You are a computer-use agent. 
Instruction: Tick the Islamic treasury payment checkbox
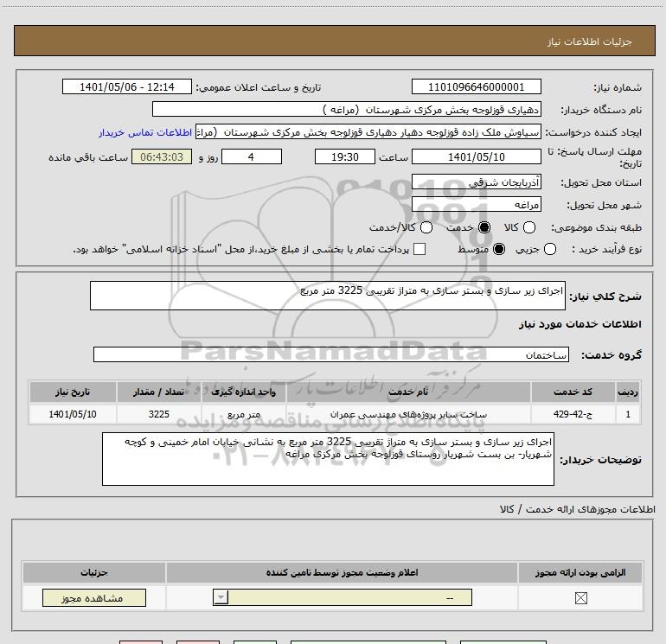[419, 249]
